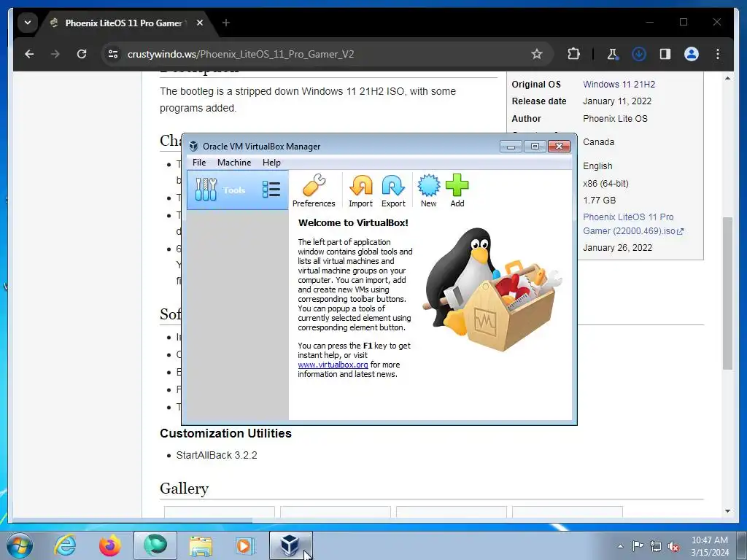Viewport: 747px width, 560px height.
Task: Click the Gallery heading
Action: coord(185,489)
